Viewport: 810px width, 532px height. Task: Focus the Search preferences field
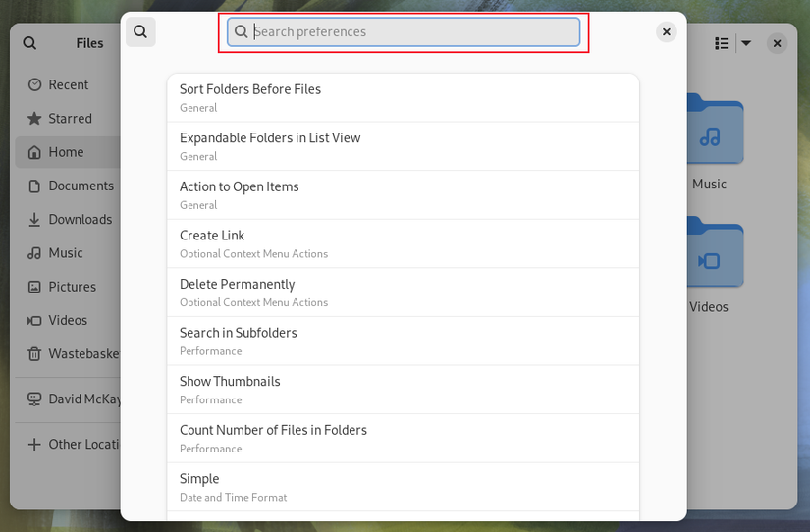coord(404,32)
